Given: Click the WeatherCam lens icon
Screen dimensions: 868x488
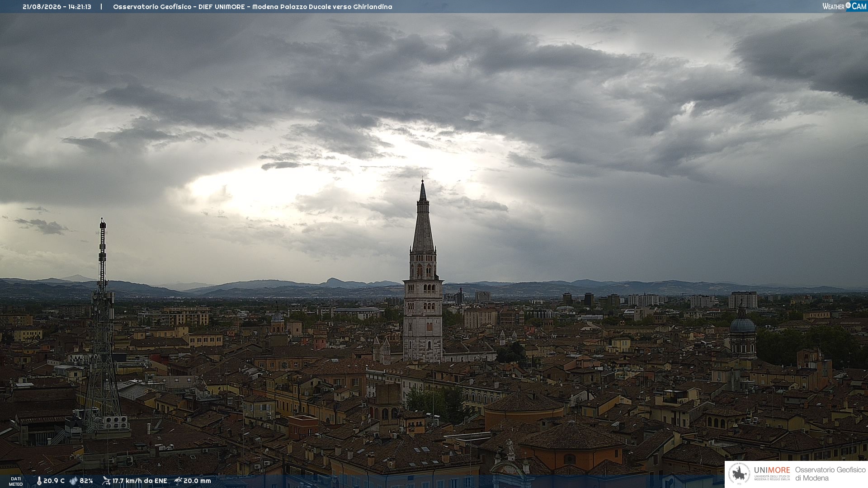Looking at the screenshot, I should click(848, 5).
